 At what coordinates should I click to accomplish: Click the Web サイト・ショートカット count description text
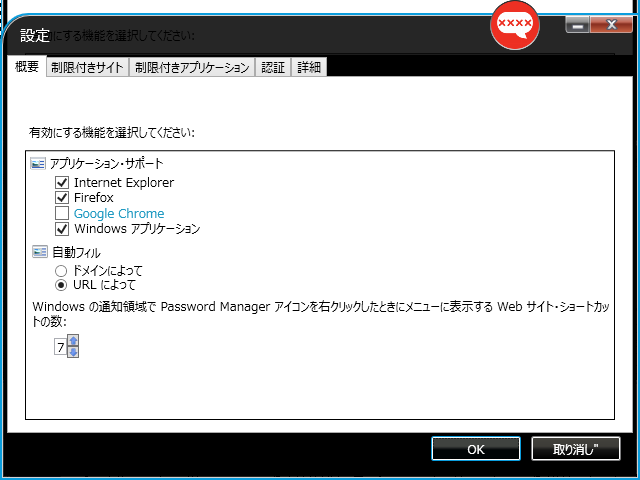coord(321,314)
